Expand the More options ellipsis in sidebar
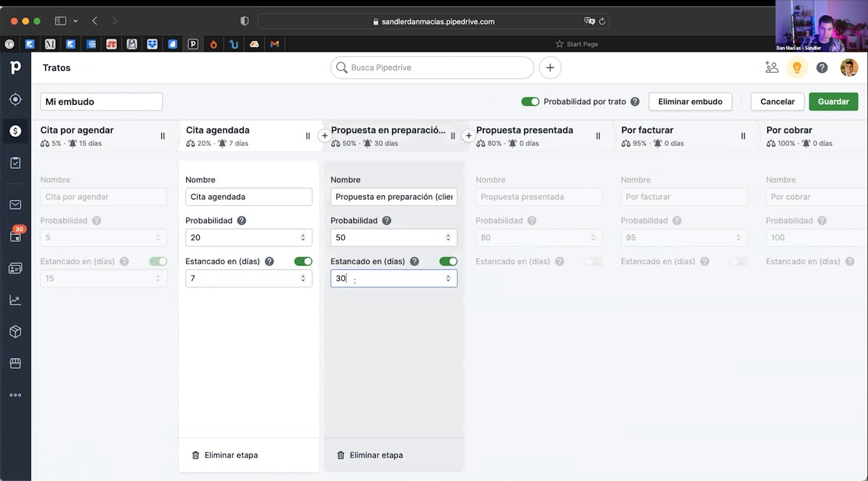868x481 pixels. click(x=15, y=395)
